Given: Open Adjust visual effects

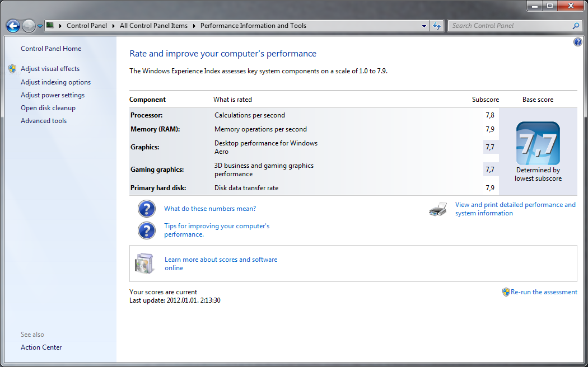Looking at the screenshot, I should 50,69.
